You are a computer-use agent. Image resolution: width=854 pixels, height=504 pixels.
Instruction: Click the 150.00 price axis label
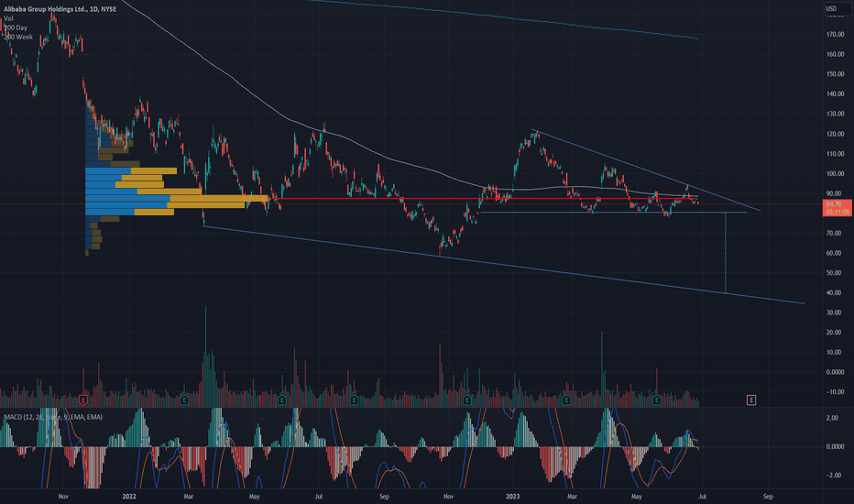(835, 74)
